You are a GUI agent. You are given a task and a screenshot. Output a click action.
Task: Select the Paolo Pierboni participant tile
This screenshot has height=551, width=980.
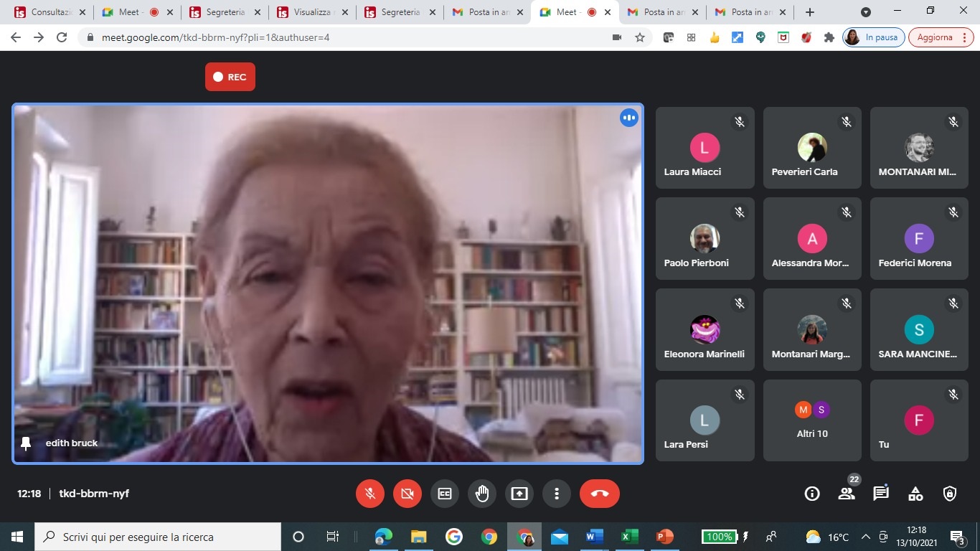tap(705, 239)
